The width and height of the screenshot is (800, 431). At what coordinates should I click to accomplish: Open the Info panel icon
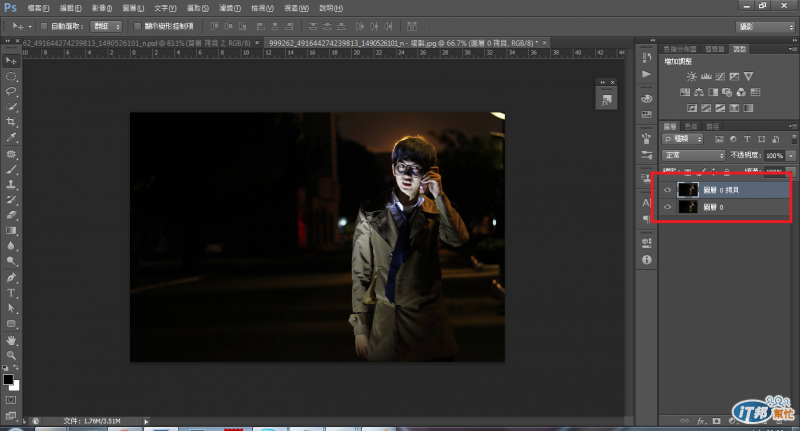(646, 260)
